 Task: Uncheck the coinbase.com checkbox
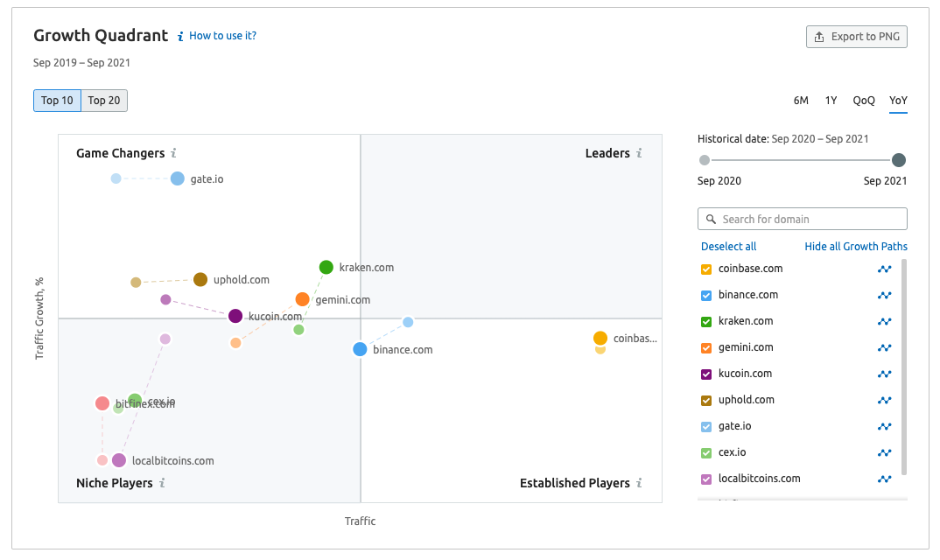coord(706,269)
